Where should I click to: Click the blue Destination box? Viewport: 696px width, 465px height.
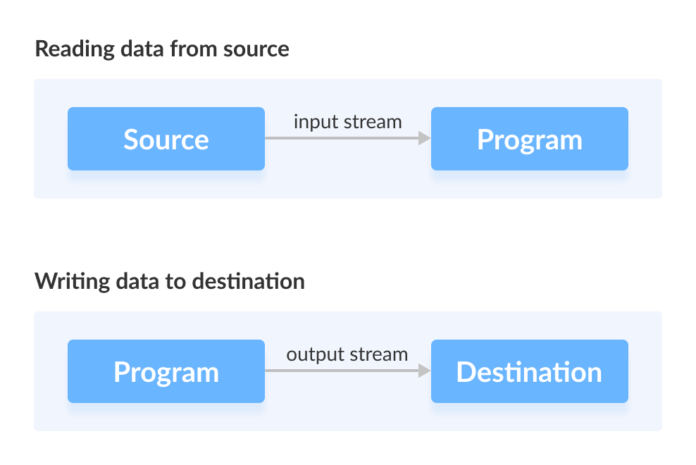point(530,371)
